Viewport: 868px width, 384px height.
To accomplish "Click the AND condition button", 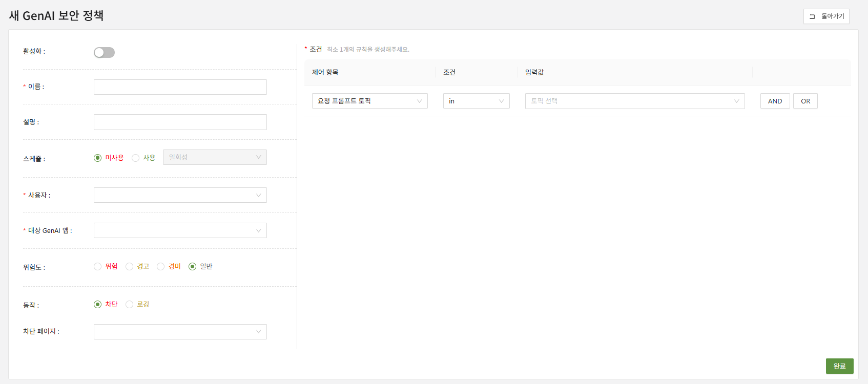I will tap(775, 101).
